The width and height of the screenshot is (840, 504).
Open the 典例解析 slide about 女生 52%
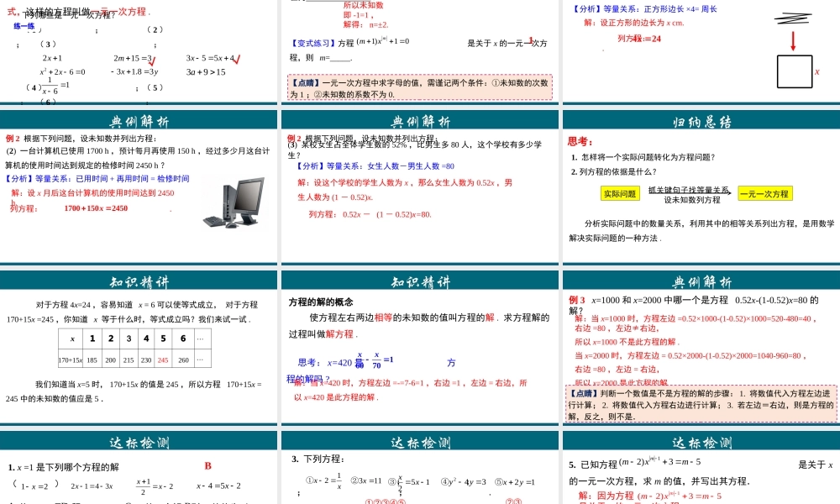point(420,187)
